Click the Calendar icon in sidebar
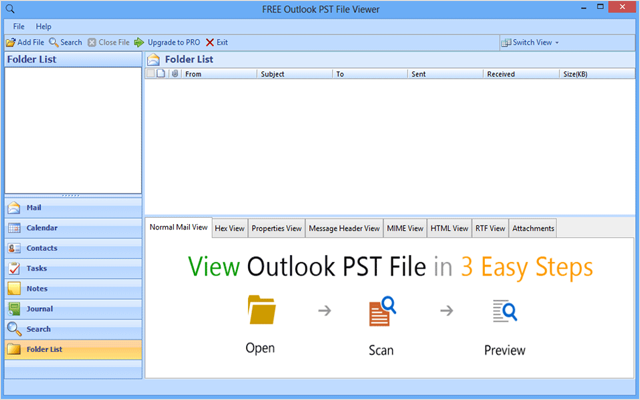Screen dimensions: 640x400 click(x=14, y=228)
